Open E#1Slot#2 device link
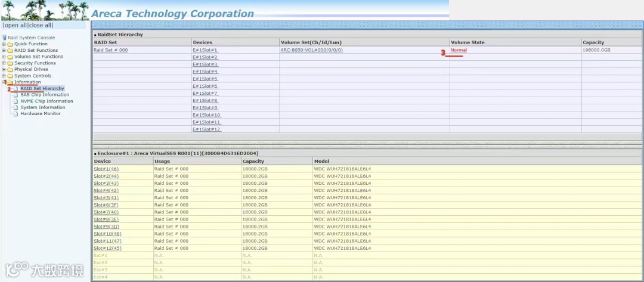Image resolution: width=644 pixels, height=282 pixels. (205, 57)
